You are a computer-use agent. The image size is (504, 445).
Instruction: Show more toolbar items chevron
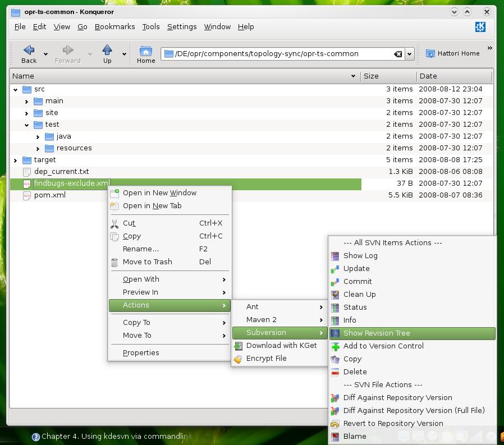489,48
